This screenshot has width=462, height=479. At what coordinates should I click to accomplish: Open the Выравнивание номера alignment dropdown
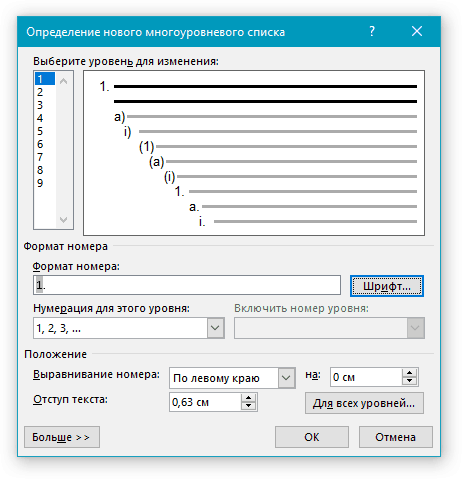click(x=286, y=378)
